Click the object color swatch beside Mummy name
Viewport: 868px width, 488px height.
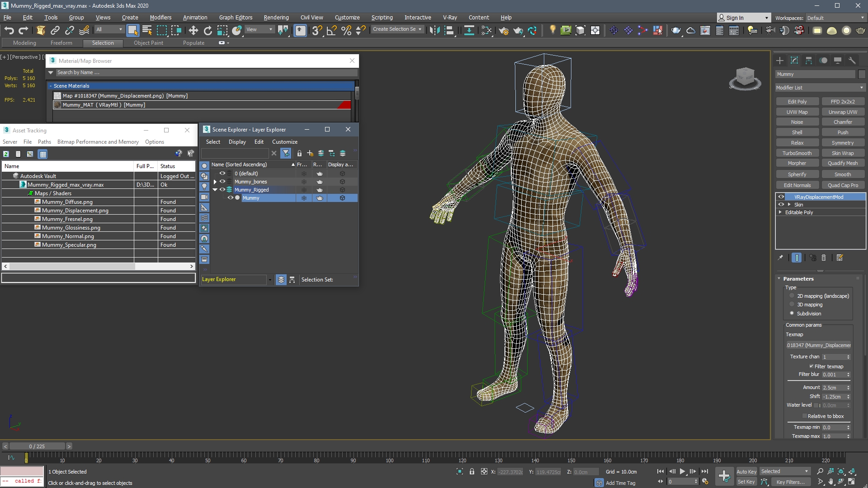[x=861, y=74]
